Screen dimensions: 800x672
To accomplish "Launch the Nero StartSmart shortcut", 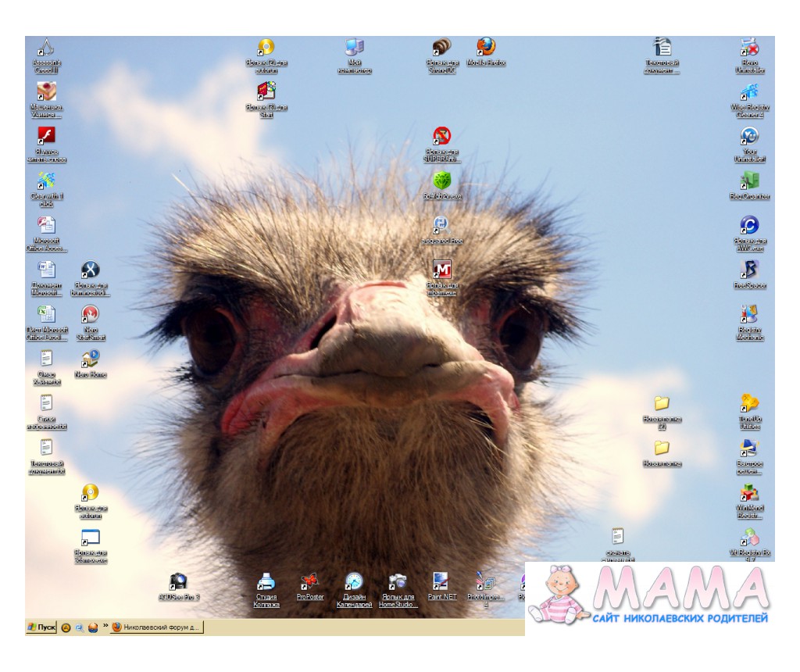I will click(x=90, y=315).
